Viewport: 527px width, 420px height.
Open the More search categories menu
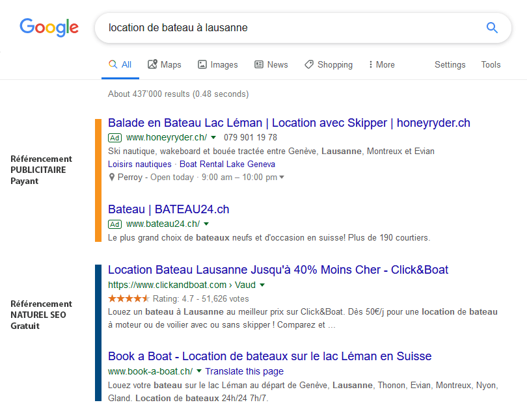pos(382,64)
